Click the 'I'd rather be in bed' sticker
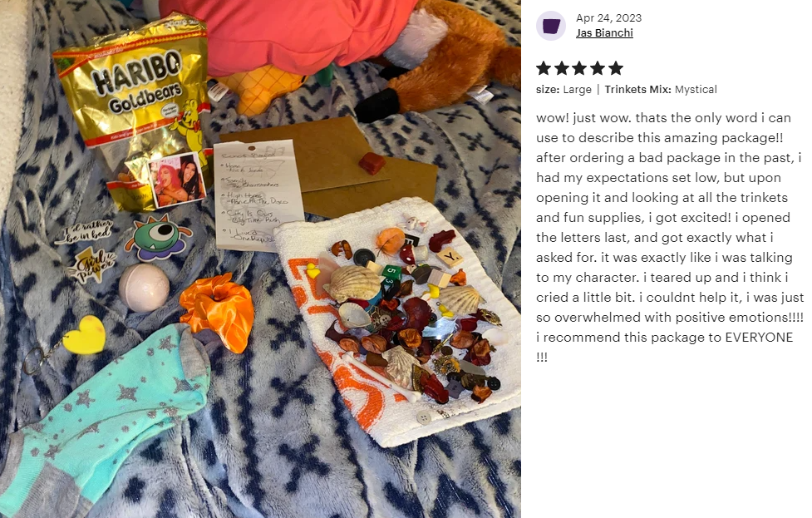 (85, 231)
